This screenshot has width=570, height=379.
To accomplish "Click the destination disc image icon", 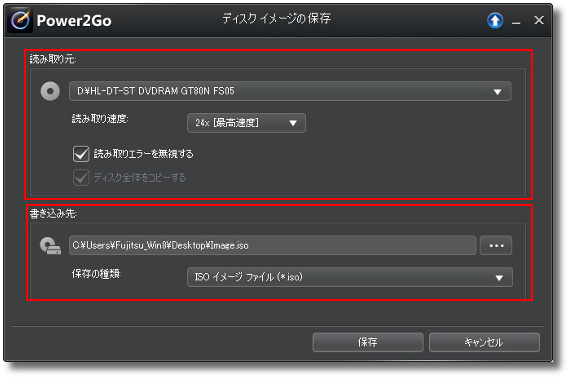I will point(50,246).
